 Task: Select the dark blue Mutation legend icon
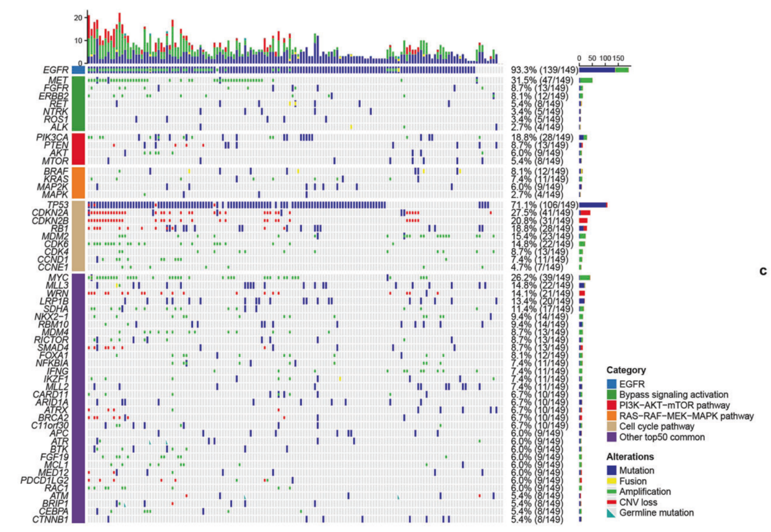pos(612,470)
